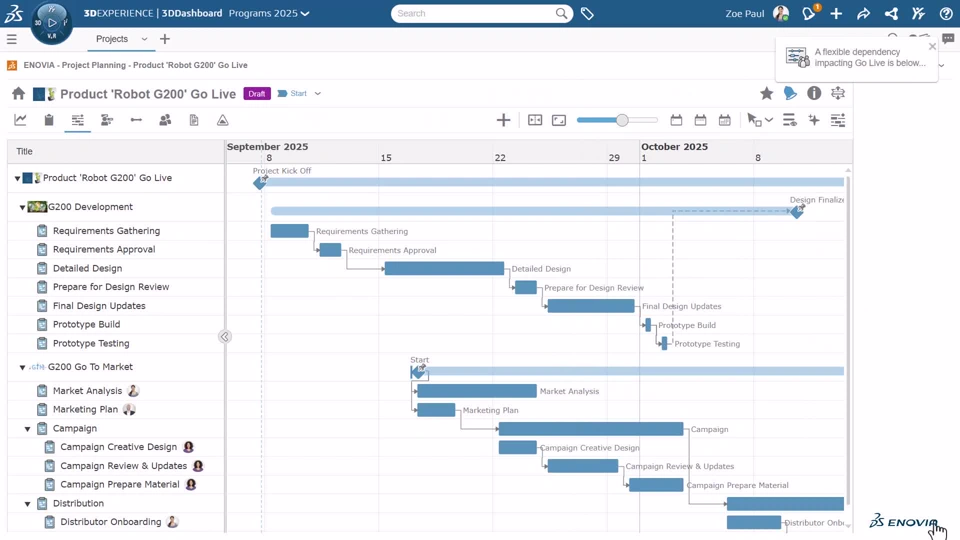Select the Projects tab

pos(112,39)
